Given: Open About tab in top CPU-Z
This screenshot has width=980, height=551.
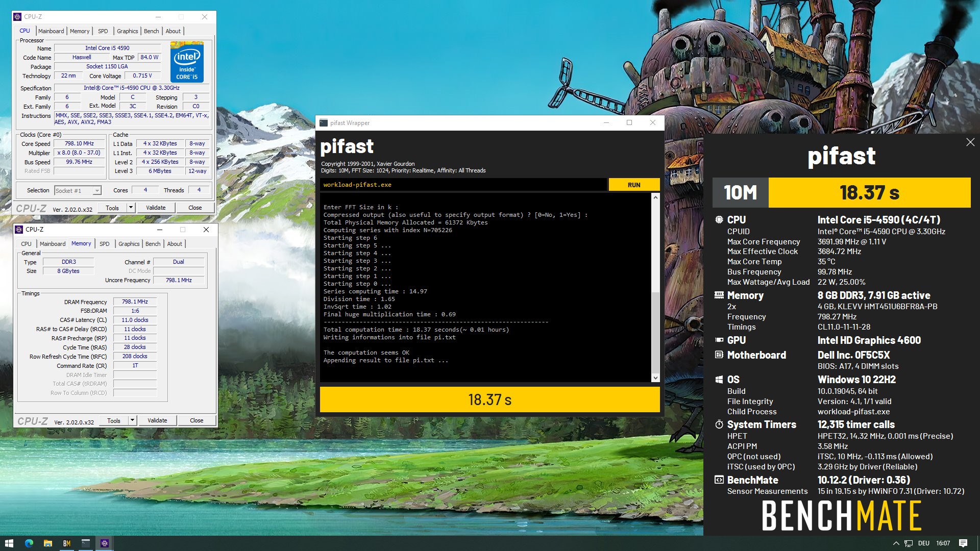Looking at the screenshot, I should click(173, 31).
